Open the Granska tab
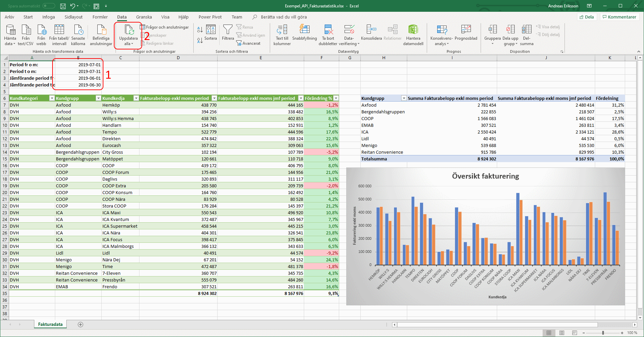This screenshot has width=644, height=337. 144,17
